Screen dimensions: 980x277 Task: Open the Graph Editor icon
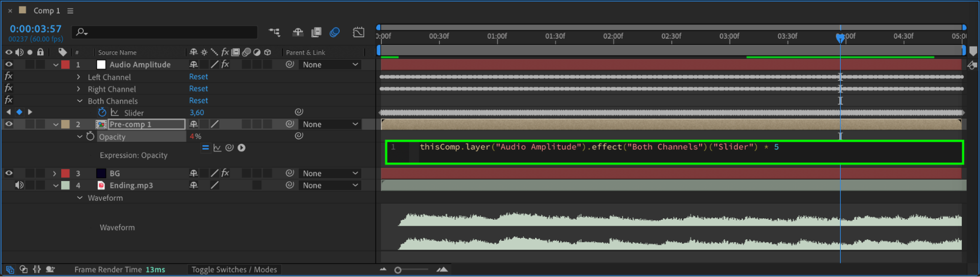click(358, 32)
